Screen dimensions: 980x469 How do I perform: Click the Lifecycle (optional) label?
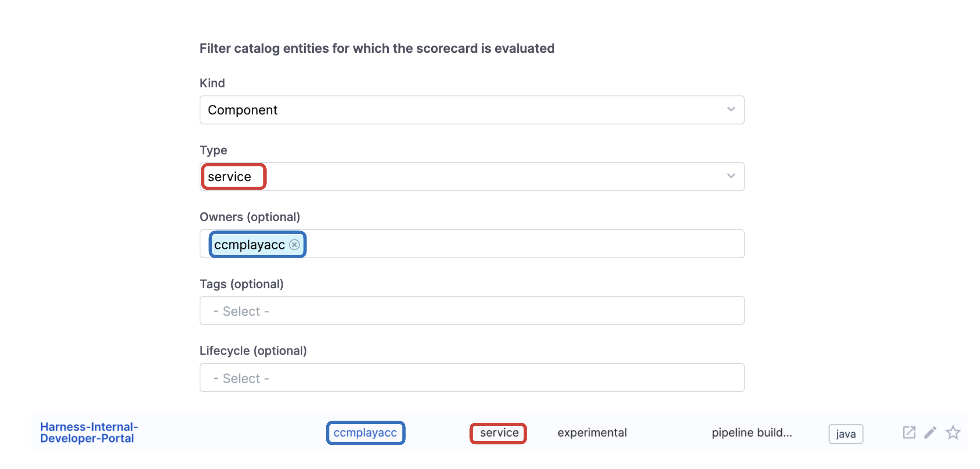pos(253,351)
